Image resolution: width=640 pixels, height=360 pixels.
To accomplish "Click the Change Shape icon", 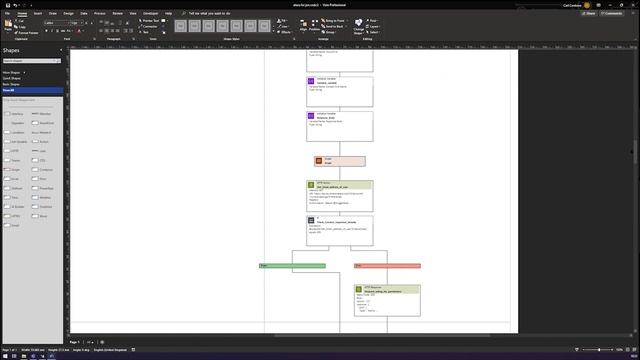I will [x=358, y=26].
